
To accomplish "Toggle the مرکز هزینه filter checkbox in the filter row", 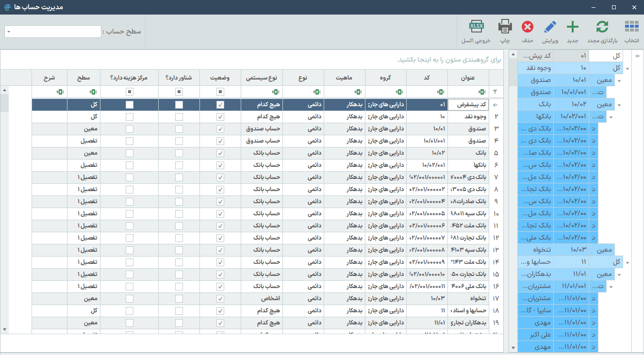I will 129,92.
